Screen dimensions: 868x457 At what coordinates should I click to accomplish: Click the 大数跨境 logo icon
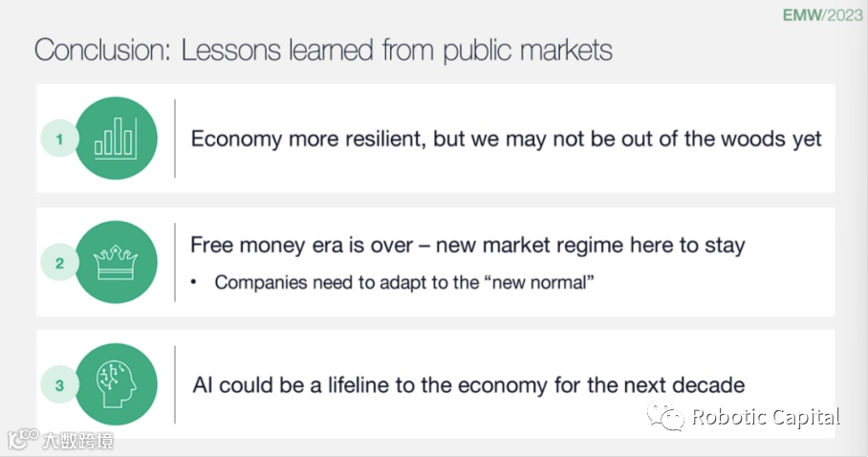point(21,441)
